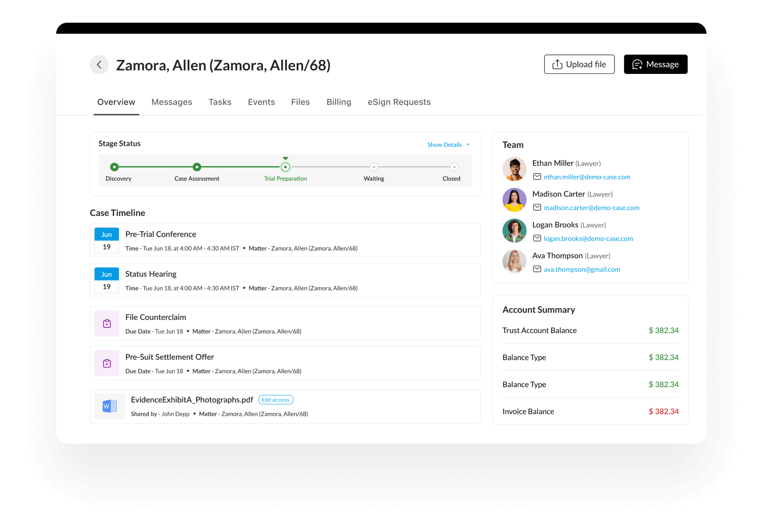This screenshot has height=532, width=762.
Task: Click Ava Thompson's profile avatar
Action: click(x=514, y=261)
